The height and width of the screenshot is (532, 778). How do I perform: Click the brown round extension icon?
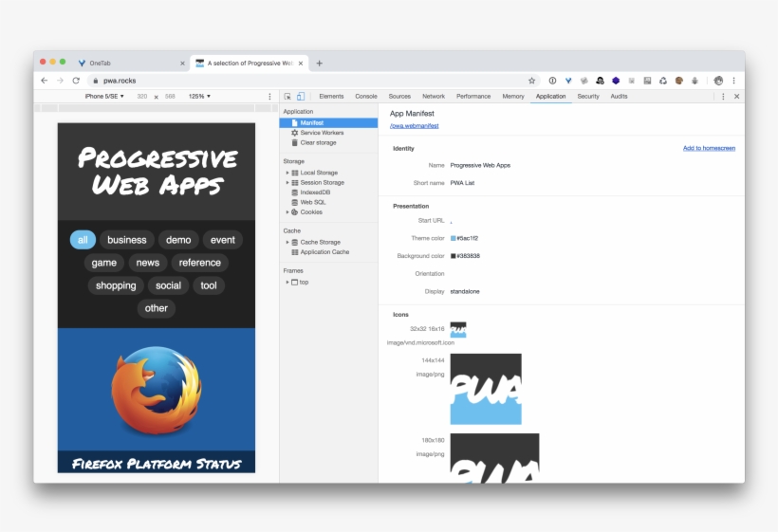point(678,81)
